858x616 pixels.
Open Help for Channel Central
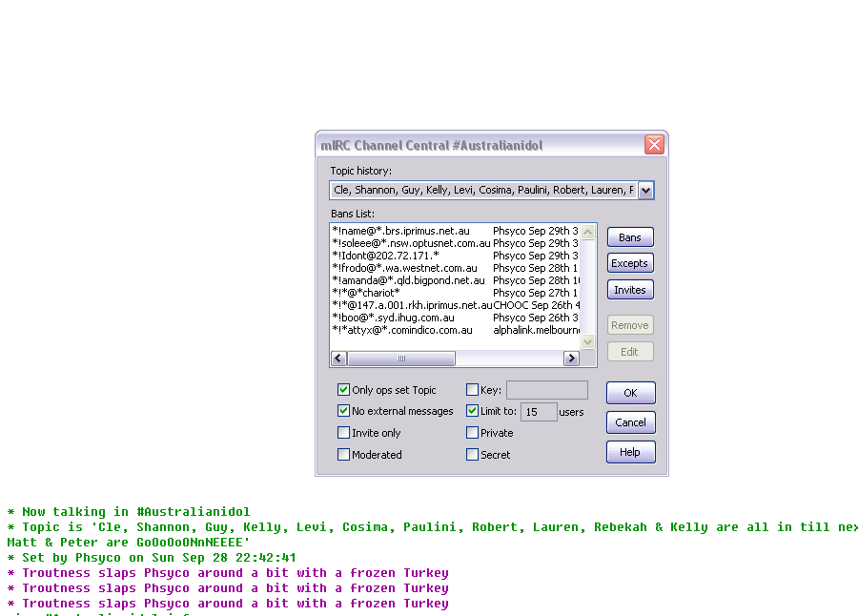(x=630, y=452)
